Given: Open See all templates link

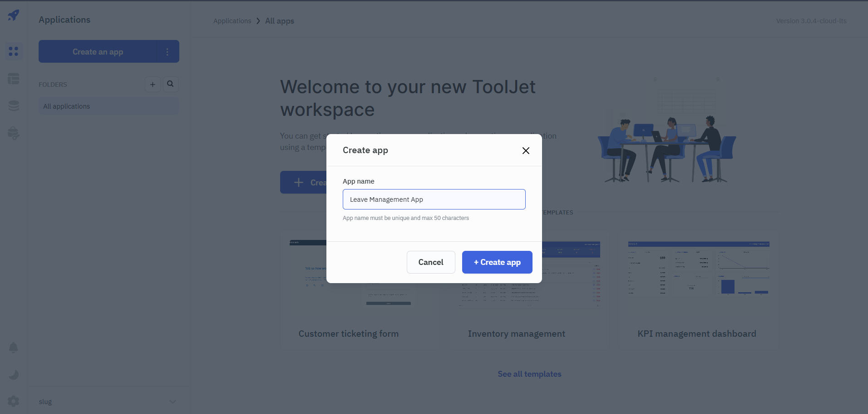Looking at the screenshot, I should (x=529, y=374).
